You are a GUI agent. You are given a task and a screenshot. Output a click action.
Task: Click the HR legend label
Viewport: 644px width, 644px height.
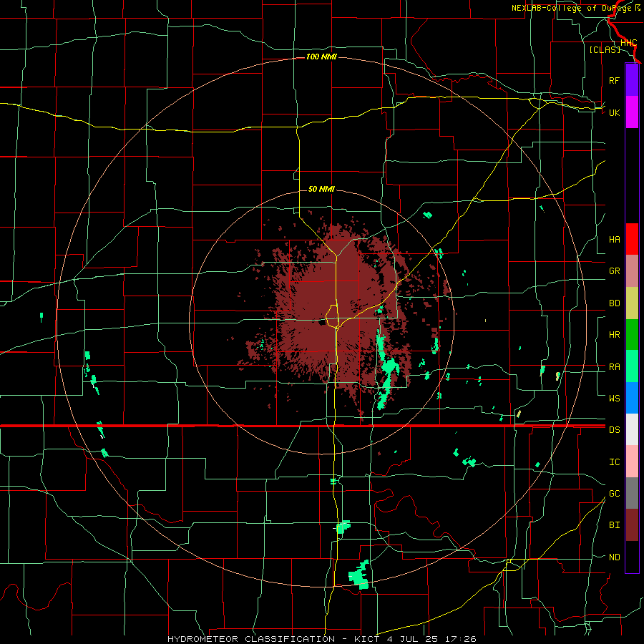(614, 335)
